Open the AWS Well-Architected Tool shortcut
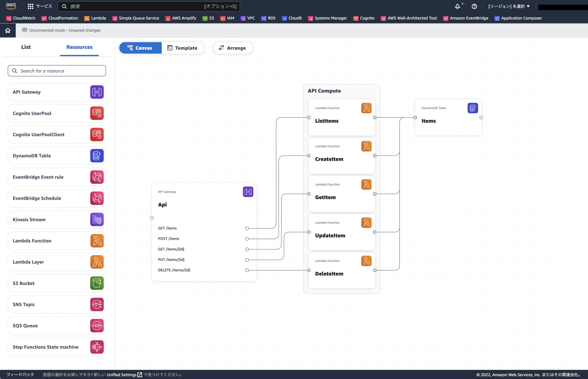The image size is (588, 379). [x=409, y=18]
